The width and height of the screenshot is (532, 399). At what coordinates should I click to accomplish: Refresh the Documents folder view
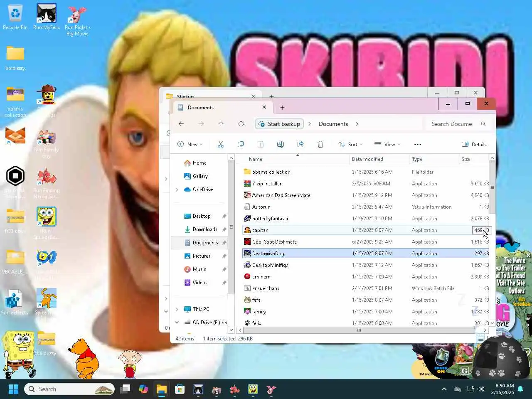(241, 124)
